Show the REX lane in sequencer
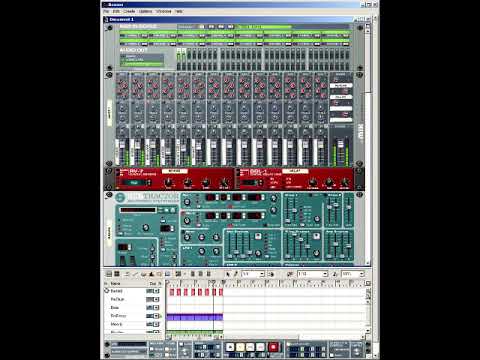The height and width of the screenshot is (360, 480). pos(135,274)
